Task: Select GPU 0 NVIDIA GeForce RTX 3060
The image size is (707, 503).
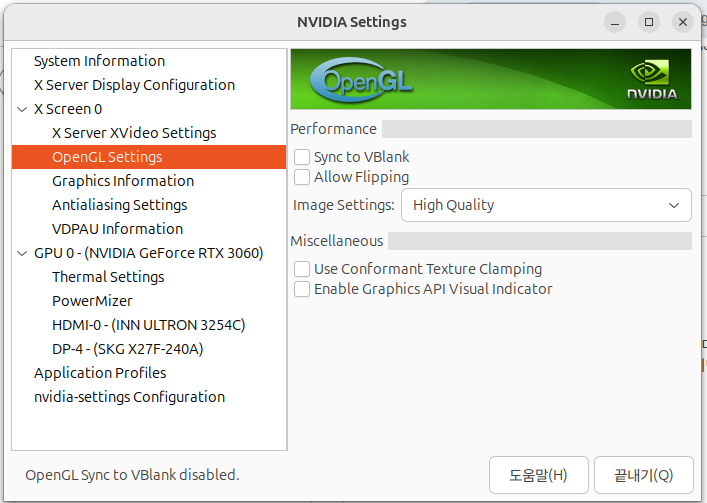Action: 148,253
